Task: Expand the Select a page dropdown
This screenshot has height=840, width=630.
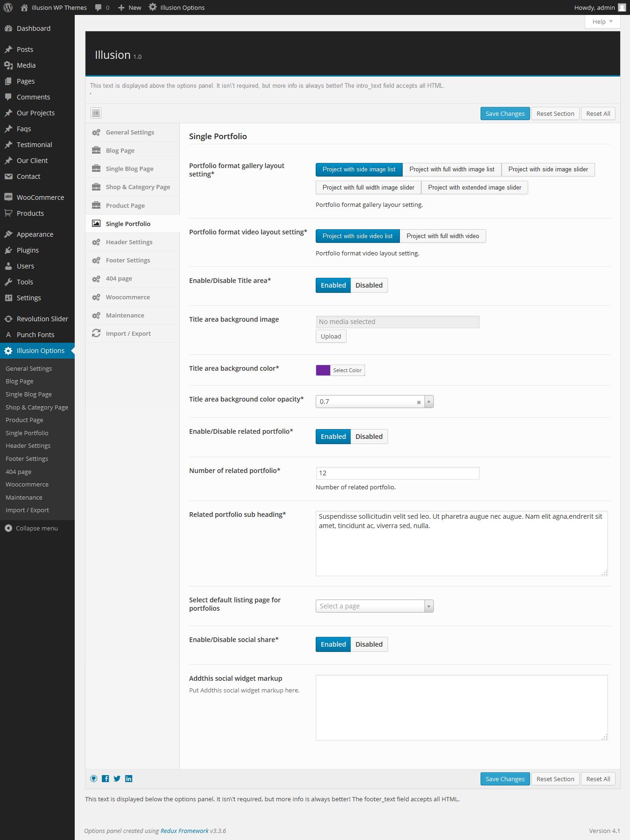Action: 429,606
